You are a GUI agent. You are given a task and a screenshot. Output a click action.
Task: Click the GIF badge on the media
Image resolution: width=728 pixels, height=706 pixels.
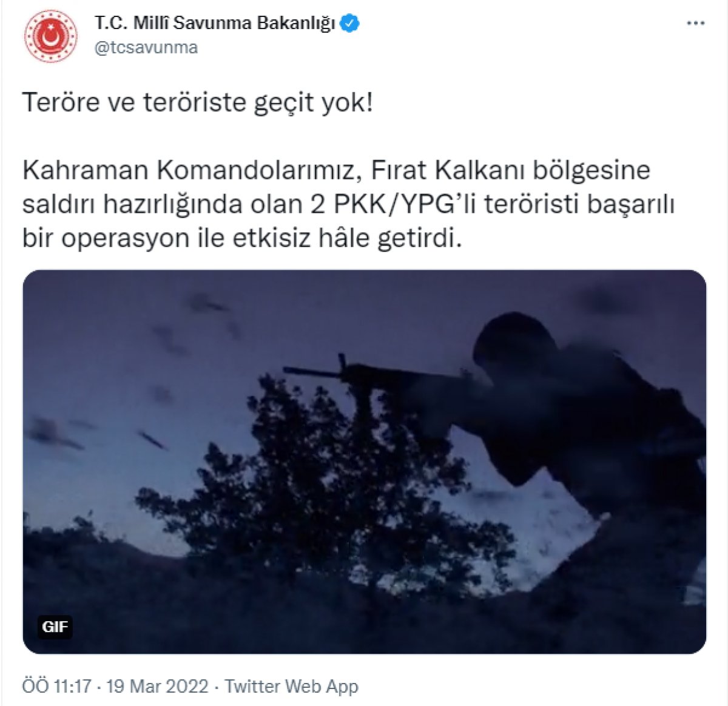(x=55, y=626)
